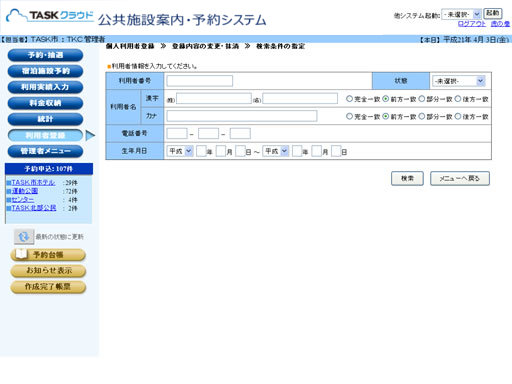Screen dimensions: 512x384
Task: Select 後方一致 for the カナ name row
Action: (x=458, y=116)
